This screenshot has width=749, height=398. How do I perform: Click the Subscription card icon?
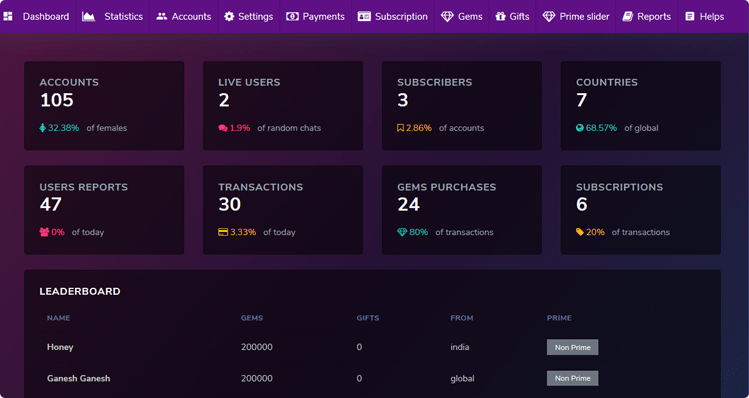pos(364,17)
